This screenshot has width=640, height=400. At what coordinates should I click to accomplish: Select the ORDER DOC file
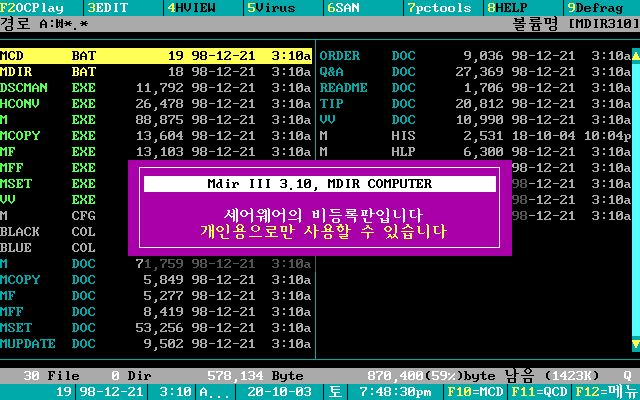click(x=476, y=56)
